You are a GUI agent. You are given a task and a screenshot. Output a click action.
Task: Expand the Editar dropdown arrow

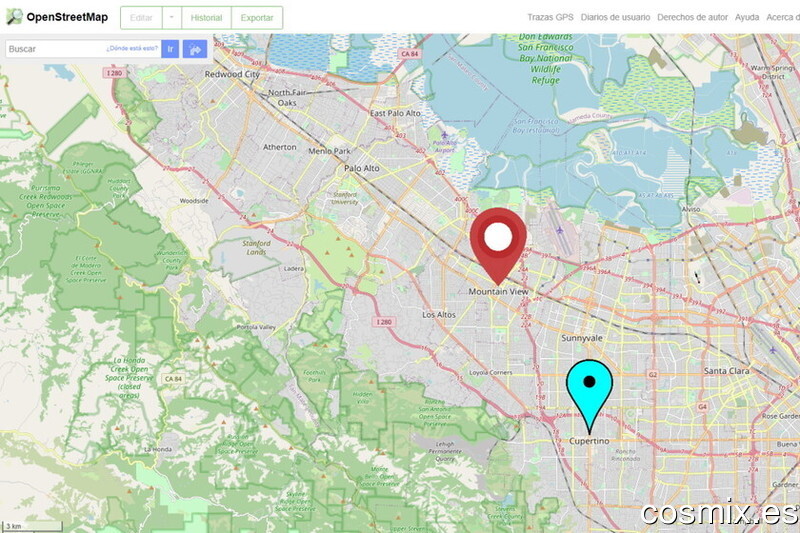[x=172, y=18]
